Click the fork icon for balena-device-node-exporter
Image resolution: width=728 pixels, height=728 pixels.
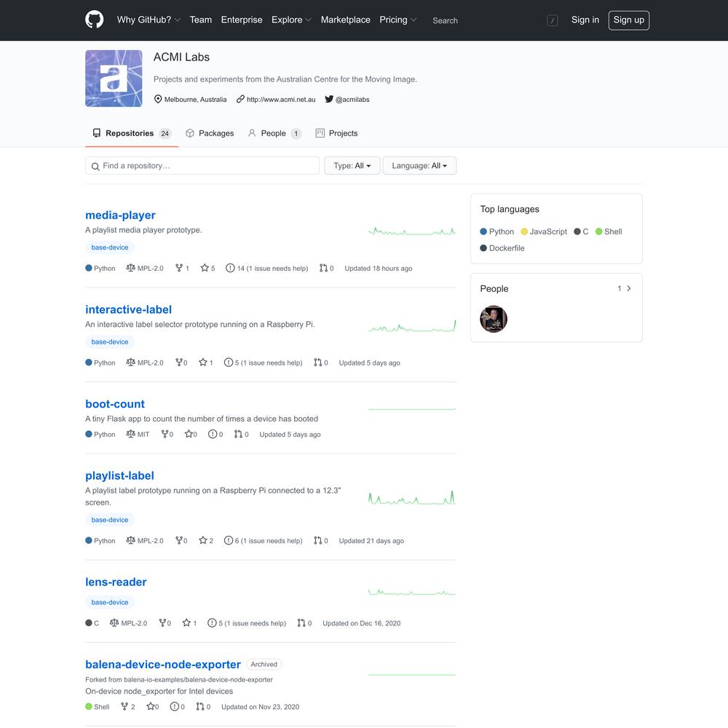tap(124, 706)
